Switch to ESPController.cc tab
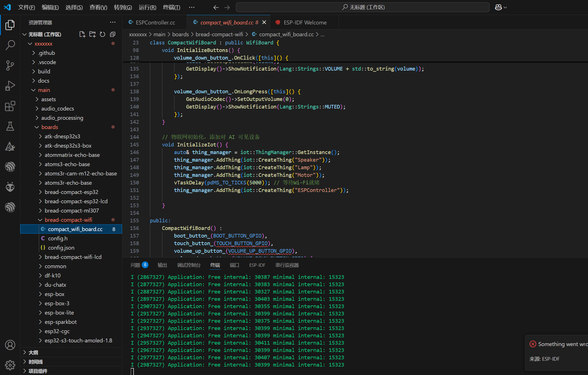 155,22
